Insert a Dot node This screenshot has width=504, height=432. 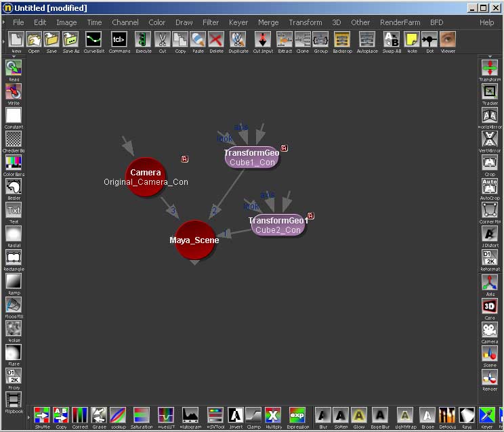[429, 40]
